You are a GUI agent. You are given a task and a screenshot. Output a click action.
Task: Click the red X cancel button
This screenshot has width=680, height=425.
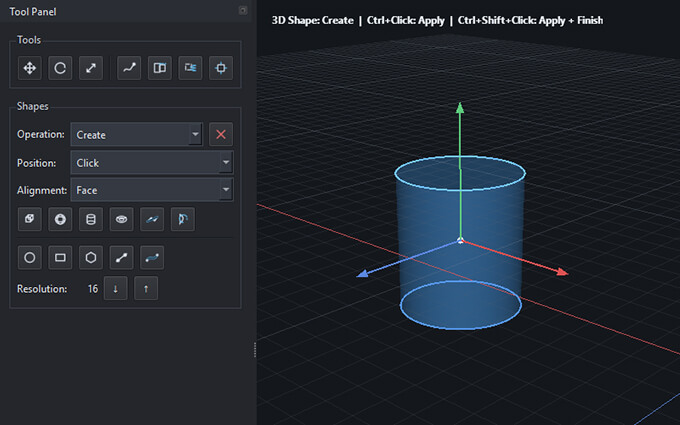pos(221,135)
